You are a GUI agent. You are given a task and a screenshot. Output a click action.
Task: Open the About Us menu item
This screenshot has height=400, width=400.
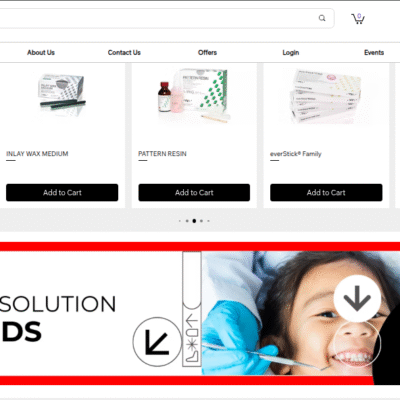(41, 52)
